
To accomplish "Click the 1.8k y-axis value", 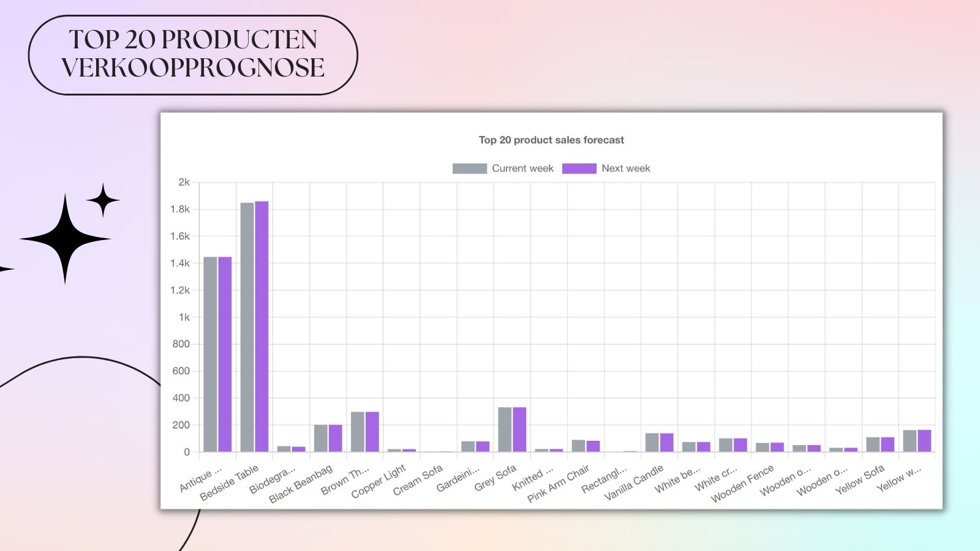I will (180, 209).
